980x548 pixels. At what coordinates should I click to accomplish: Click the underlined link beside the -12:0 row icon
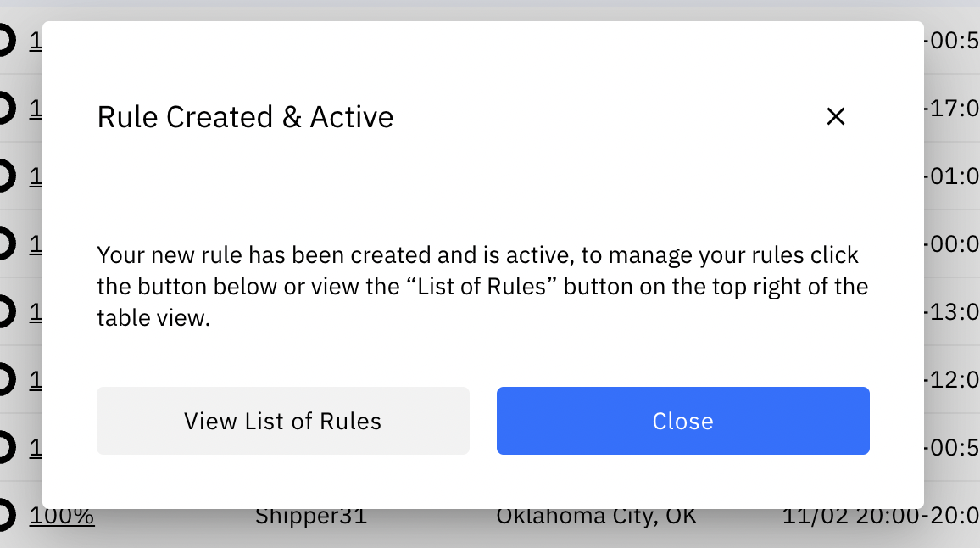click(x=37, y=381)
